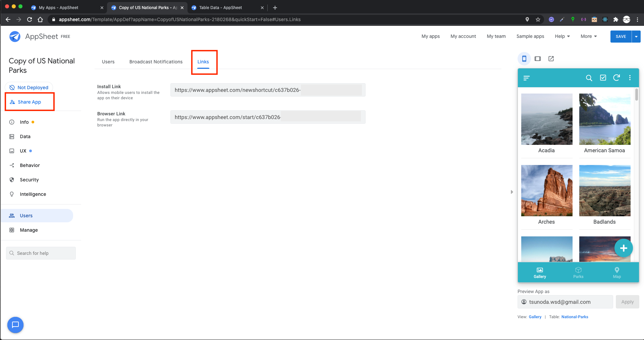Open the preview app hamburger menu
The height and width of the screenshot is (340, 644).
click(527, 78)
